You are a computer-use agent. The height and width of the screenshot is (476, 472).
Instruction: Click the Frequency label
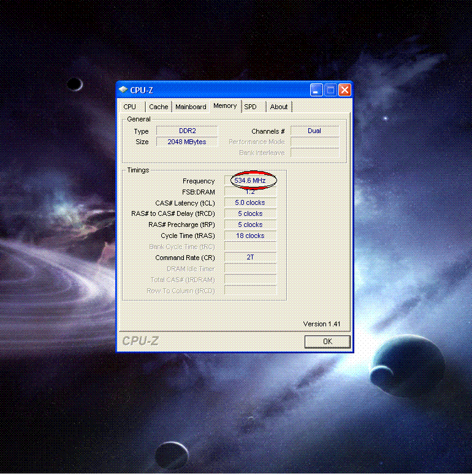click(x=199, y=181)
